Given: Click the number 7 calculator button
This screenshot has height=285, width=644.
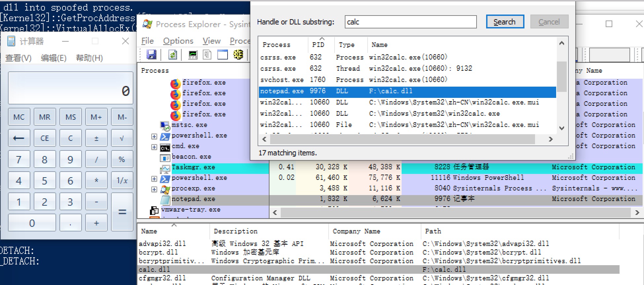Looking at the screenshot, I should pyautogui.click(x=19, y=159).
